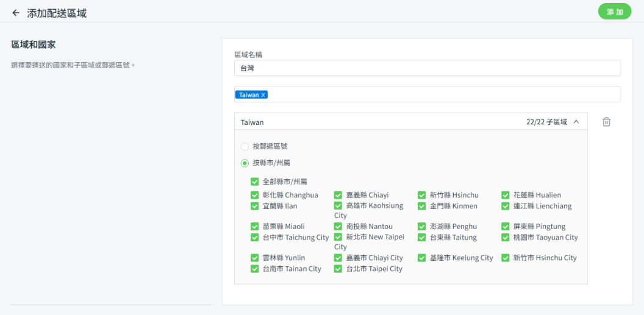
Task: Toggle the 基隆市 Keelung City checkbox
Action: [422, 258]
